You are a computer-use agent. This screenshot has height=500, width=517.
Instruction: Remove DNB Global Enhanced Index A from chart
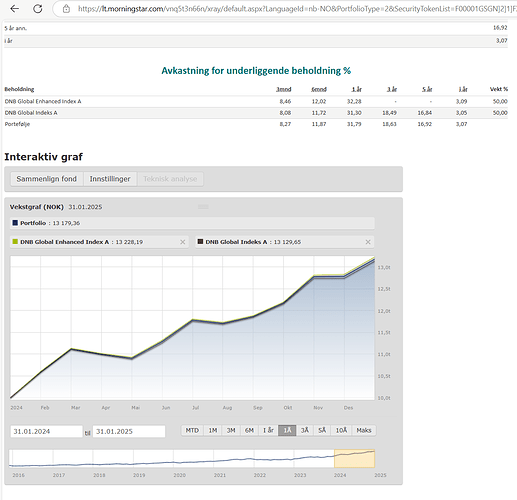click(x=182, y=242)
